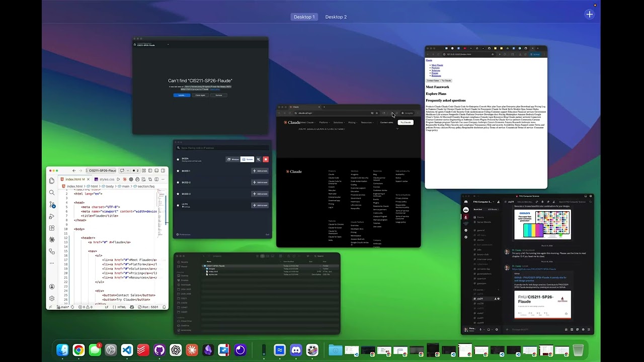Open Todoist from the Dock
The image size is (644, 362).
point(143,350)
